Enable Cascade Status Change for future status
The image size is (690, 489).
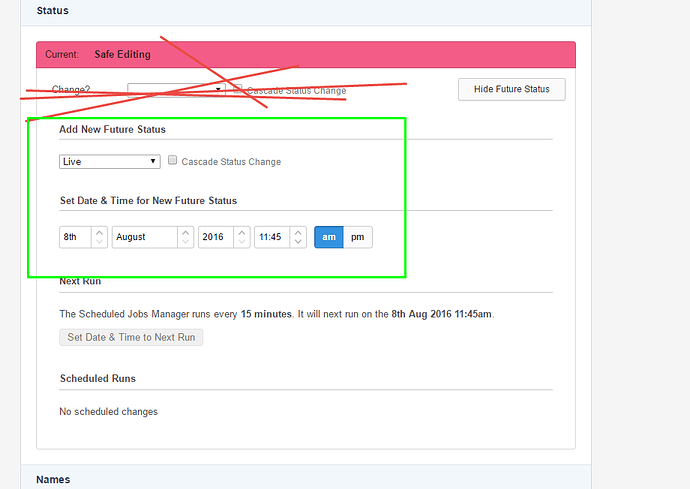coord(173,161)
